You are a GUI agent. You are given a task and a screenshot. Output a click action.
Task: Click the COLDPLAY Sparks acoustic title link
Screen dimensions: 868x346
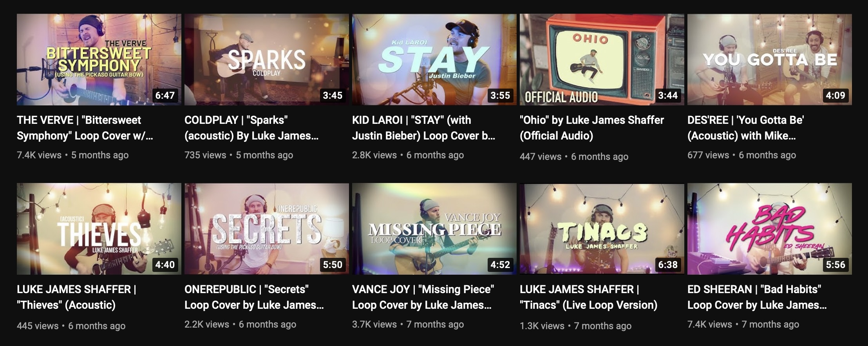tap(251, 128)
